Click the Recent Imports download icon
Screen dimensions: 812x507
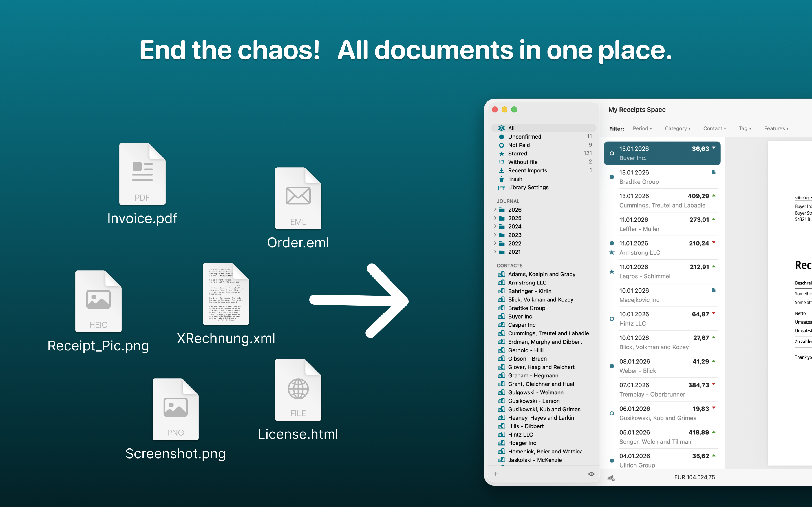click(501, 170)
